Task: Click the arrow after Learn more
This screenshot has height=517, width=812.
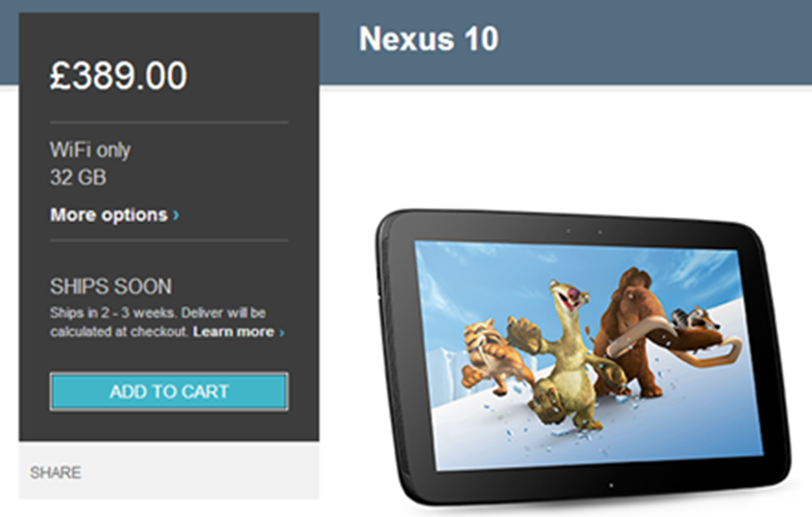Action: (x=282, y=332)
